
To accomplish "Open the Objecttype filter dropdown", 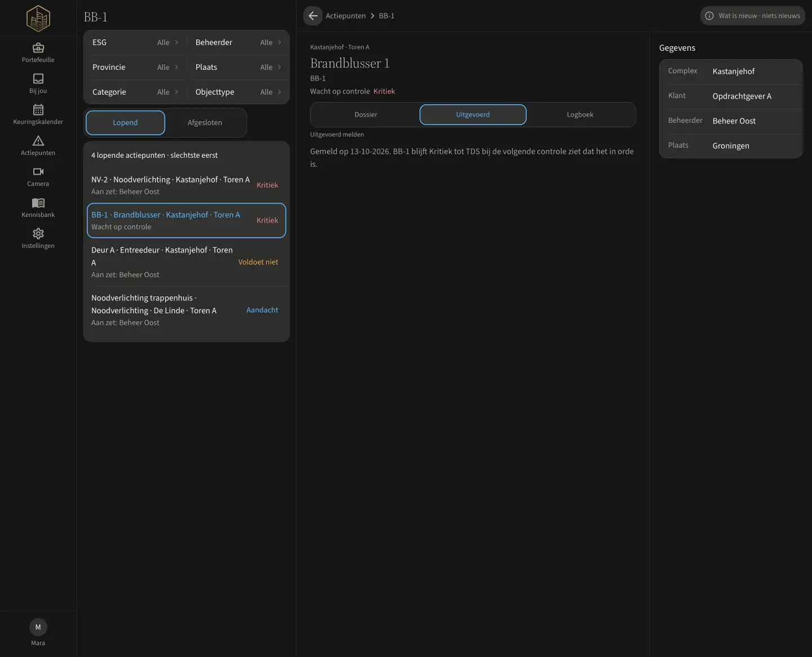I will point(238,92).
